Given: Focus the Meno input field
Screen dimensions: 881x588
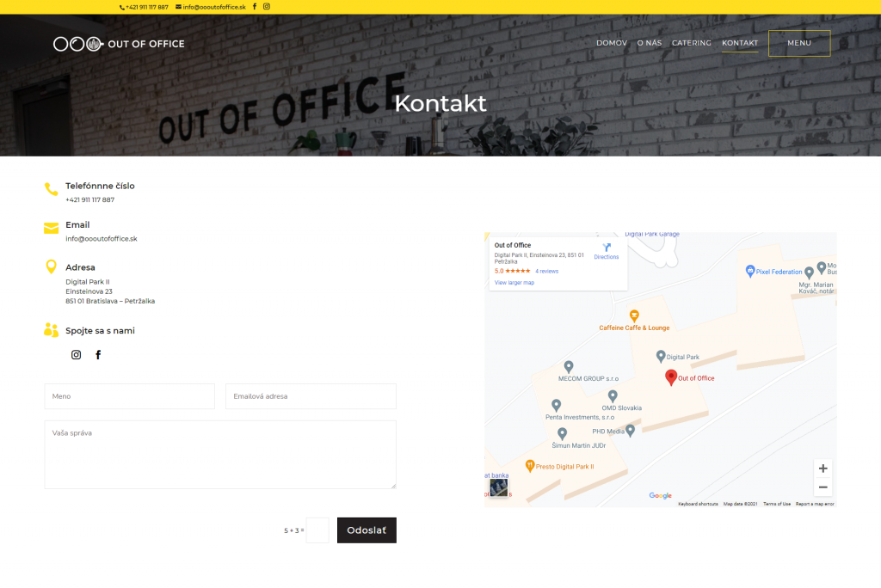Looking at the screenshot, I should (130, 396).
